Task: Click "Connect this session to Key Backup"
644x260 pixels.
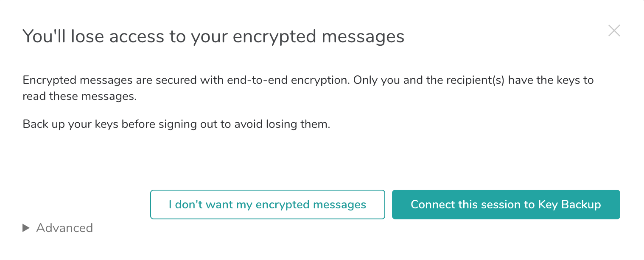Action: point(506,205)
